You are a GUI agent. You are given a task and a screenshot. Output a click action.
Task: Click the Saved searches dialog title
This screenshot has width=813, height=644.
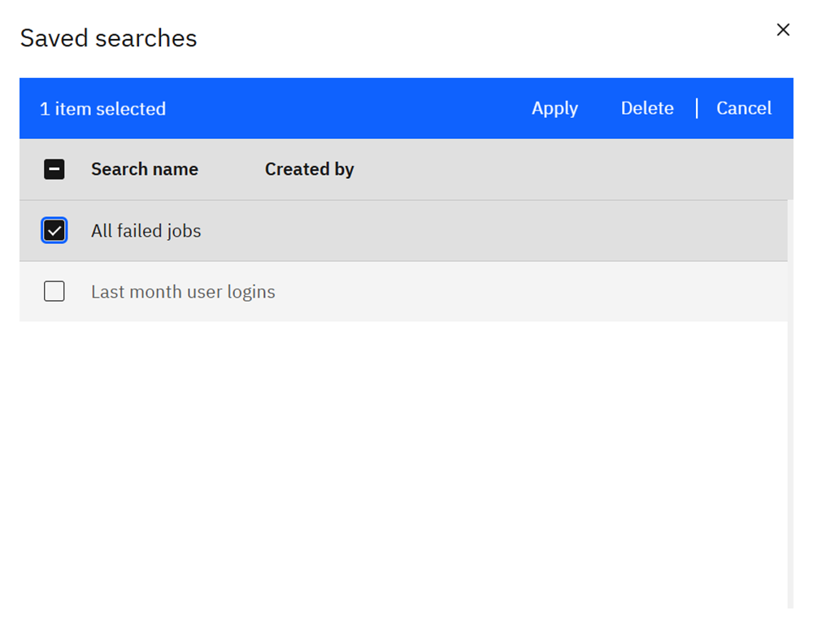(108, 37)
